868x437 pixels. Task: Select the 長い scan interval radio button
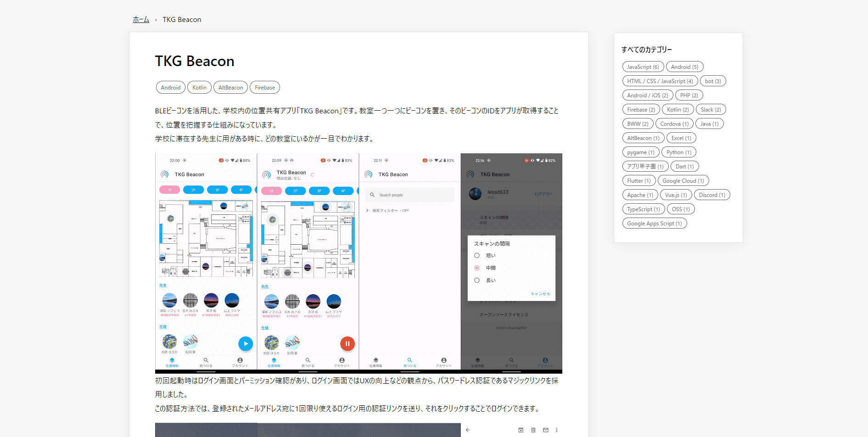point(477,280)
